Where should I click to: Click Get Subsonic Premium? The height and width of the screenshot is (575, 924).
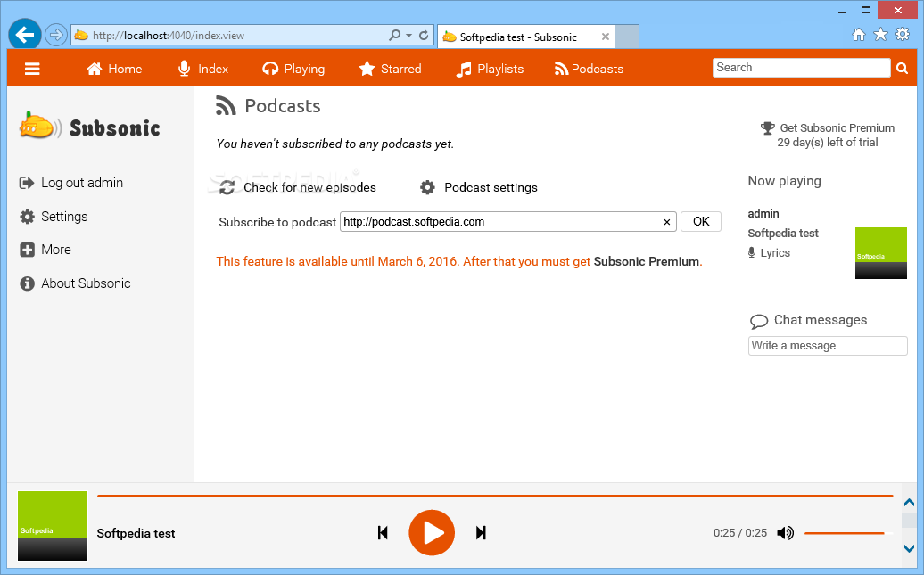tap(837, 127)
